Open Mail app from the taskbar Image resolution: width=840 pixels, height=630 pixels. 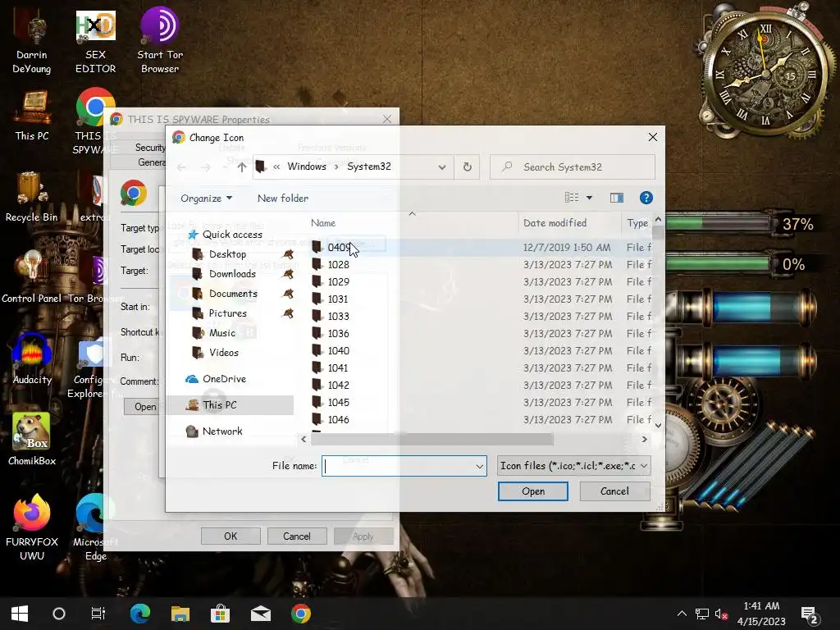point(261,614)
